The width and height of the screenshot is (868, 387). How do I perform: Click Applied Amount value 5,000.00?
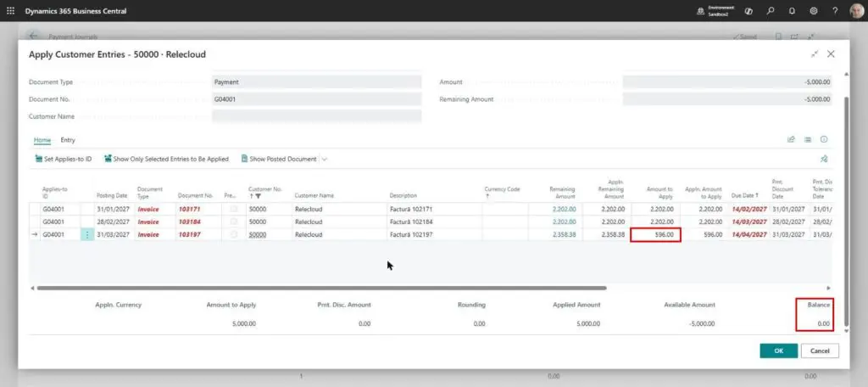click(x=588, y=324)
